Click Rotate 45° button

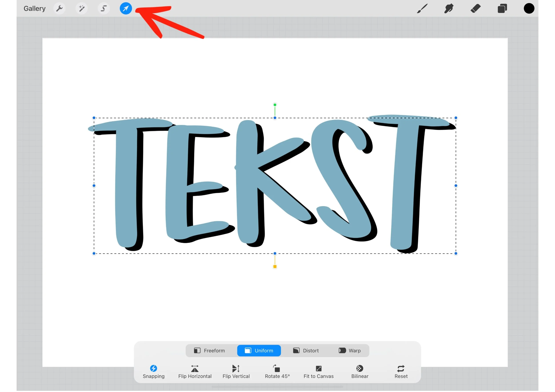coord(277,372)
